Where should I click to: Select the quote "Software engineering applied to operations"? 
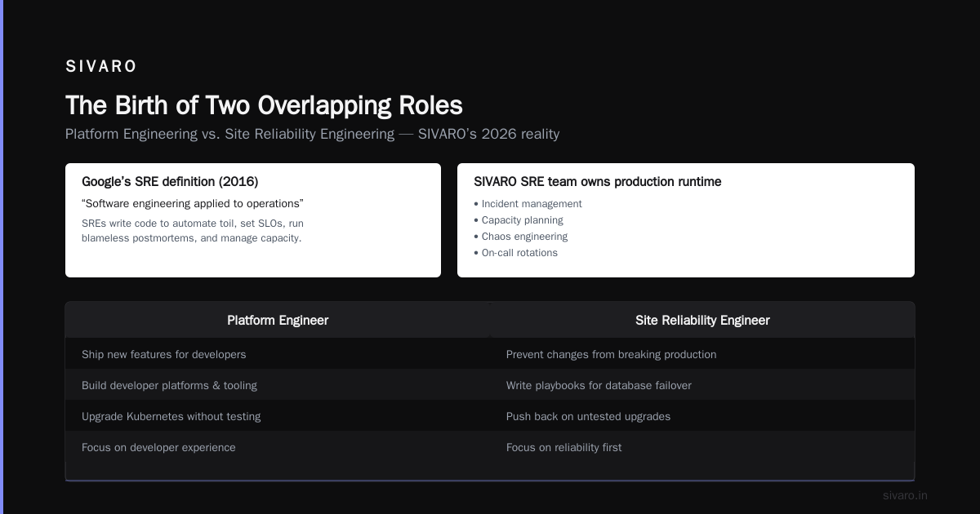[193, 203]
